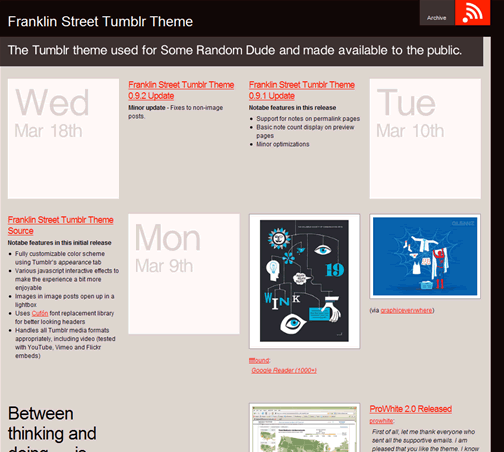Click 'Images in image posts open' bullet
This screenshot has height=452, width=504.
click(65, 300)
